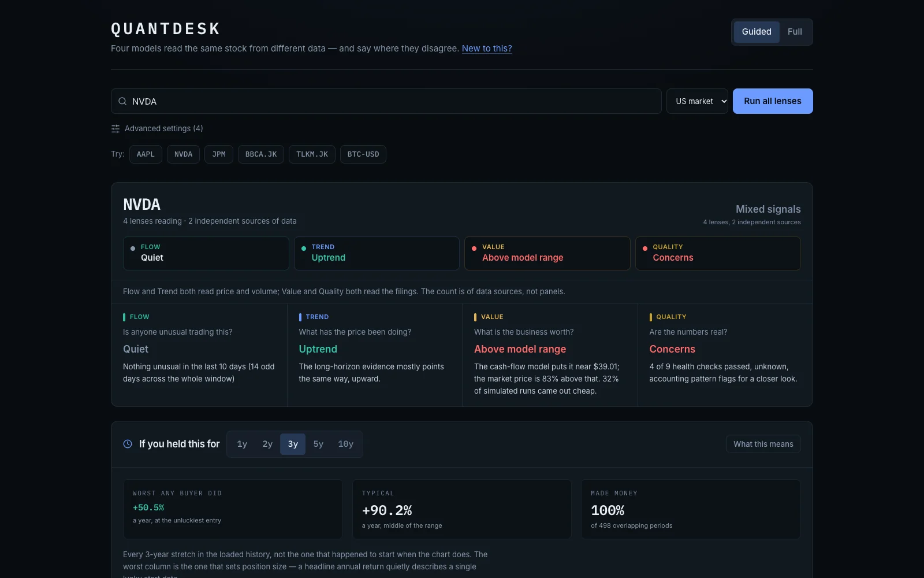Open the Trend Uptrend summary chip

click(377, 253)
